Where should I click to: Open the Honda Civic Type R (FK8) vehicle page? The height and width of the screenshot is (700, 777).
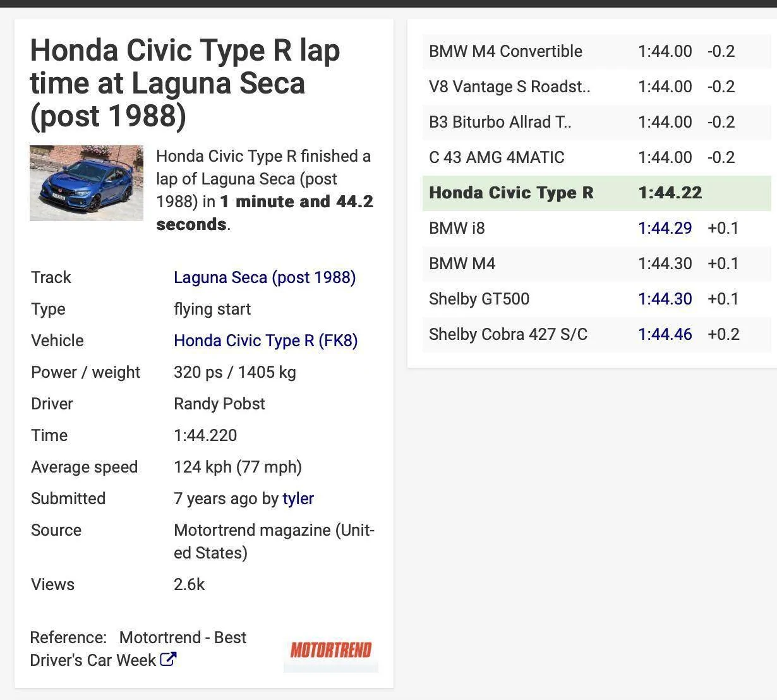point(265,341)
